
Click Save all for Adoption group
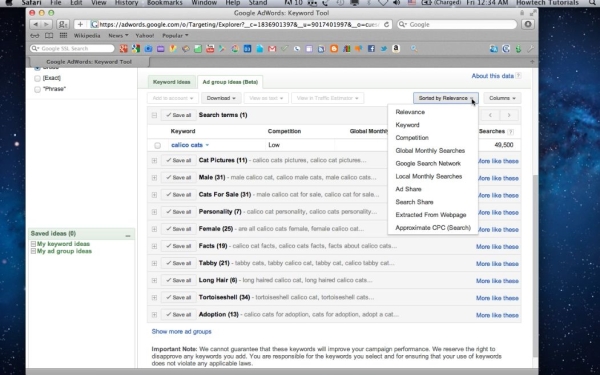(179, 315)
